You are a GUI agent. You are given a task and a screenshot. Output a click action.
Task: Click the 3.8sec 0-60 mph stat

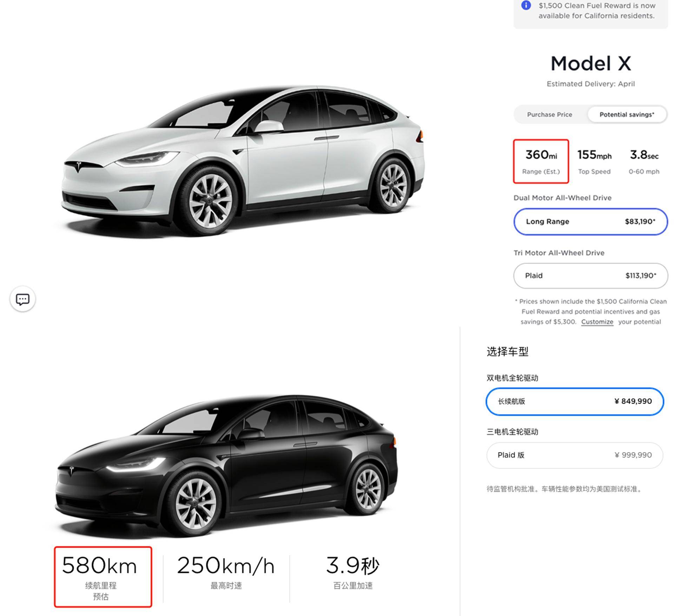click(x=644, y=161)
